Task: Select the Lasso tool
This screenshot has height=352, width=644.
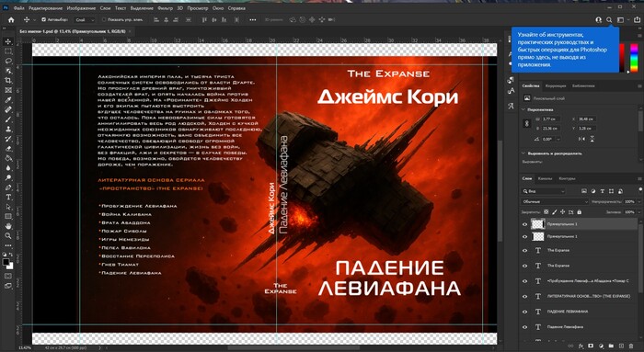Action: pos(8,61)
